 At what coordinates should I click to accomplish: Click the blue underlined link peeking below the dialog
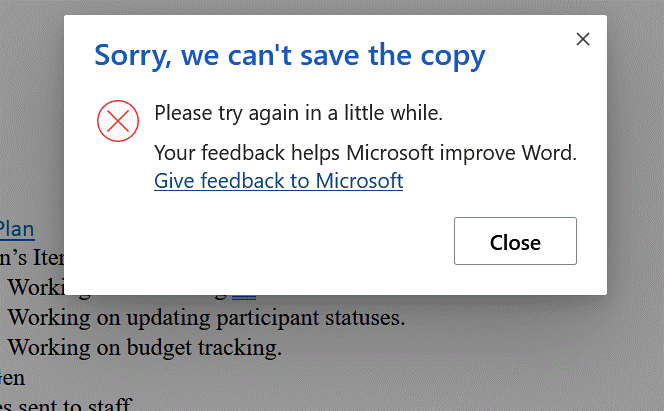(x=244, y=298)
